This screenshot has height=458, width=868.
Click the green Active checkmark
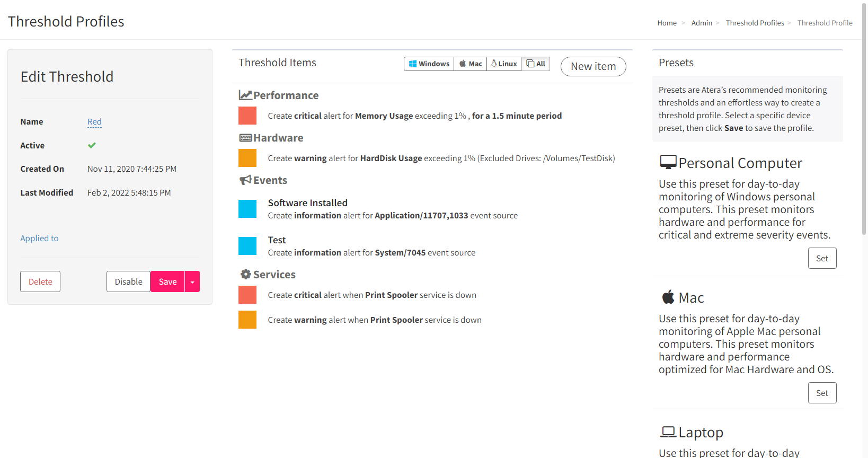coord(92,145)
